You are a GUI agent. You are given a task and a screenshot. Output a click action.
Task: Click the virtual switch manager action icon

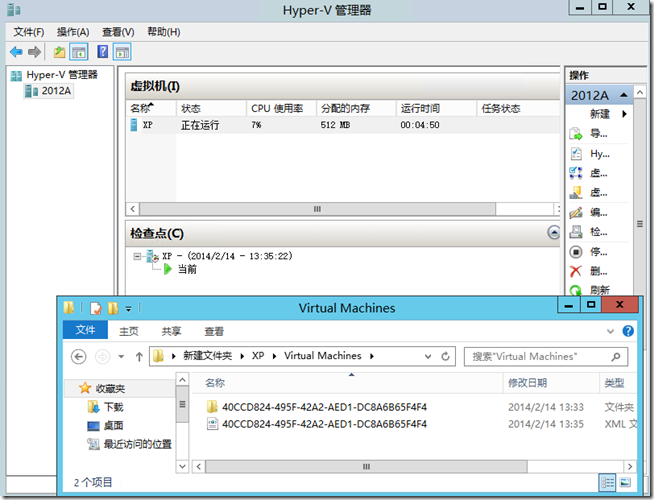pos(576,173)
